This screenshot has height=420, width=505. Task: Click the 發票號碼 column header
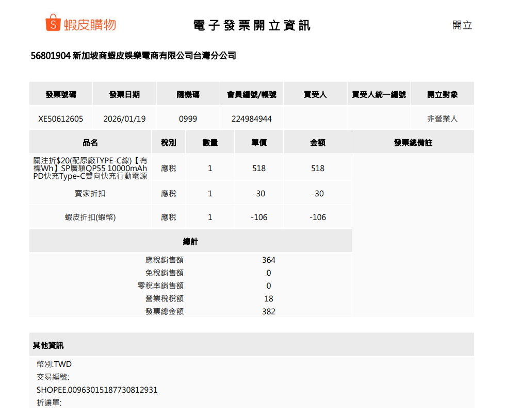coord(61,94)
